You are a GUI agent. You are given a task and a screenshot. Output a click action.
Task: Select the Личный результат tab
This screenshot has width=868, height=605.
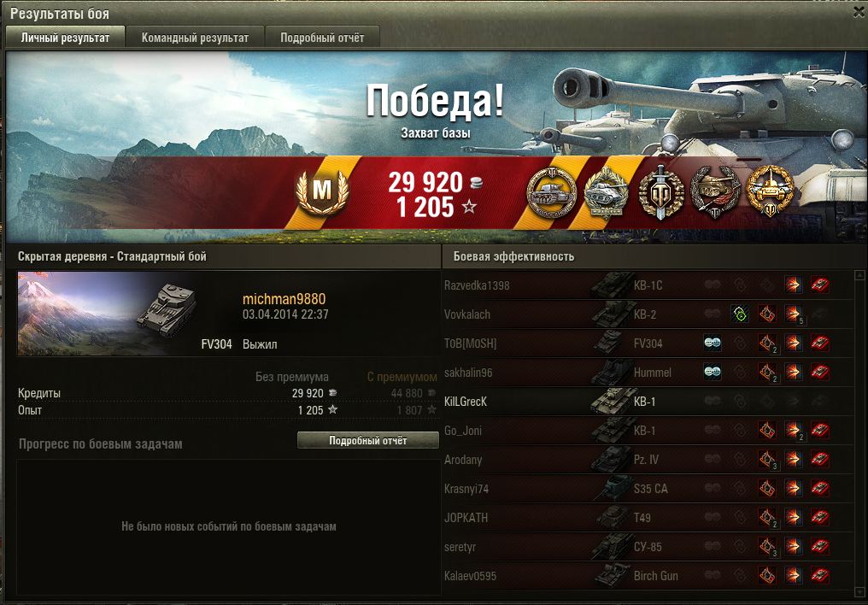click(x=65, y=38)
